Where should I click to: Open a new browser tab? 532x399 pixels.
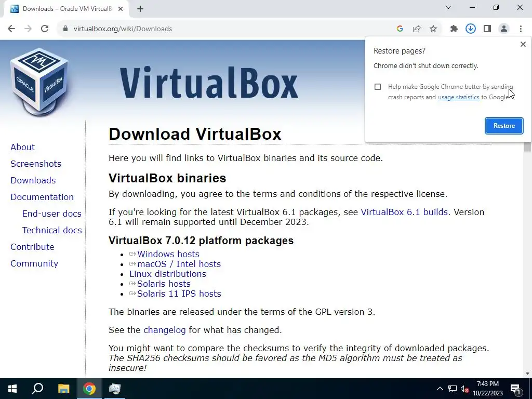[x=140, y=9]
